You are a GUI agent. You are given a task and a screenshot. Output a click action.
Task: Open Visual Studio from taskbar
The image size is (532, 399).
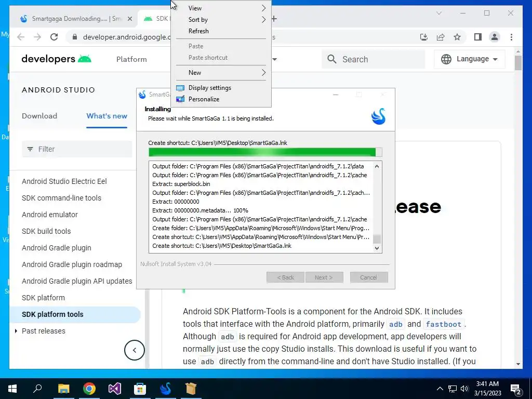click(115, 389)
